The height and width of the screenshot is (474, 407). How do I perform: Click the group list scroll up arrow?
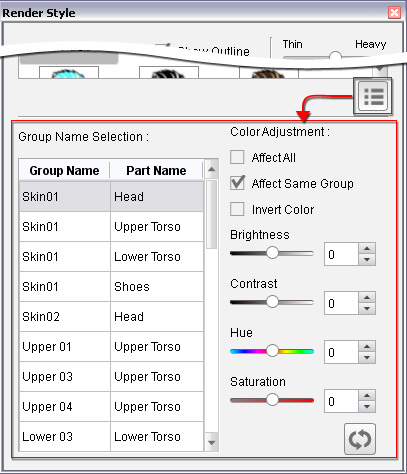tap(211, 169)
